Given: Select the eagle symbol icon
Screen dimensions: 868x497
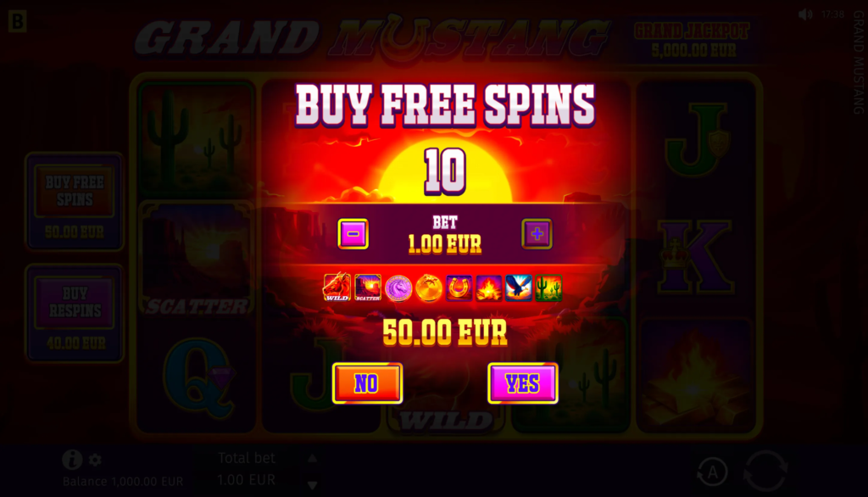Looking at the screenshot, I should (519, 288).
